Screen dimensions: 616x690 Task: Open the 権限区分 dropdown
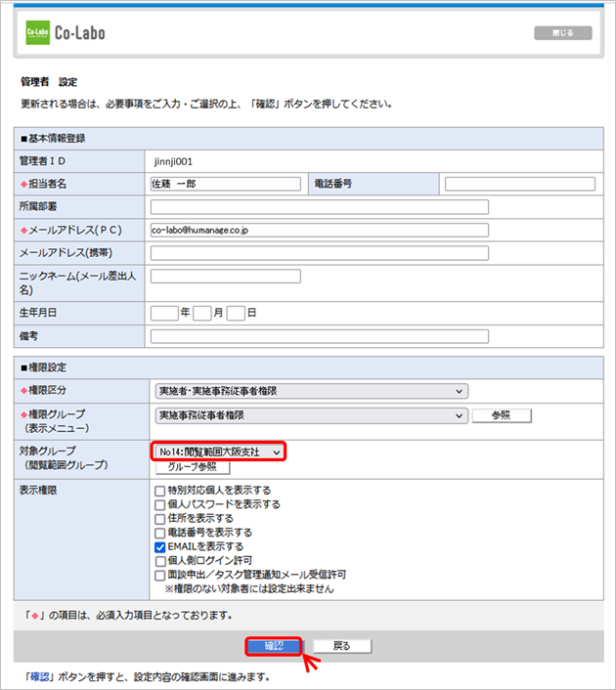[309, 391]
